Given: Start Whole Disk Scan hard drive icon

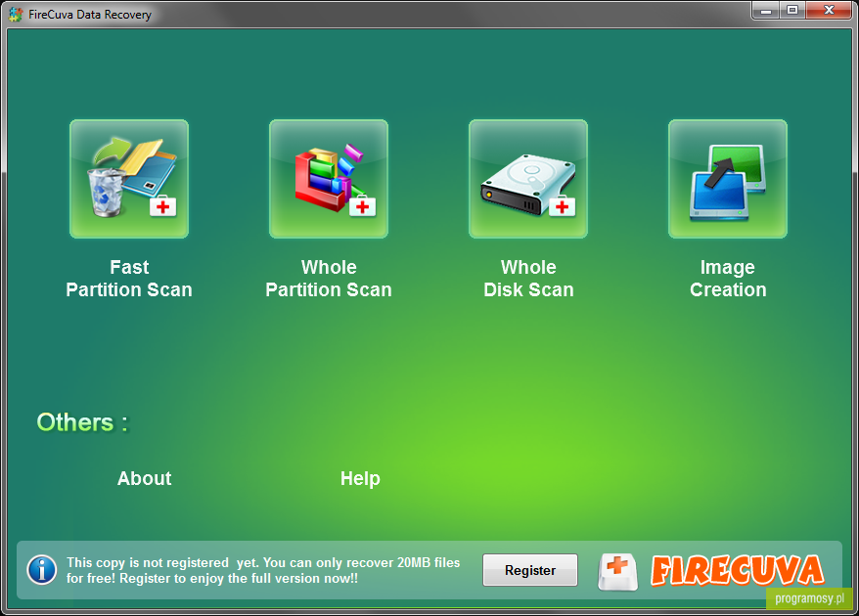Looking at the screenshot, I should pos(528,179).
